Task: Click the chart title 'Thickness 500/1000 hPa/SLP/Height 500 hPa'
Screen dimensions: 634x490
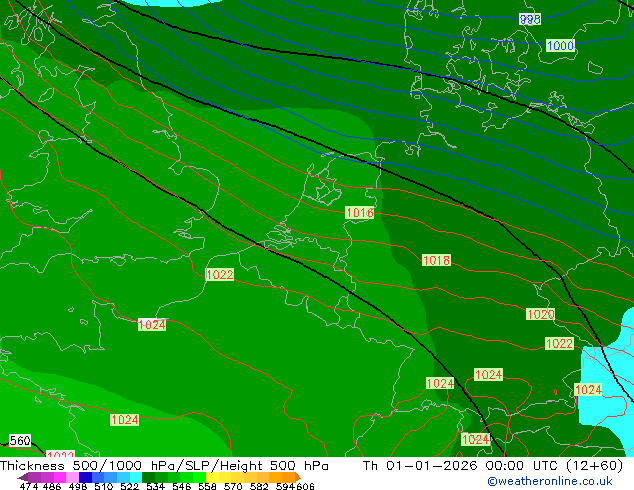Action: point(164,466)
